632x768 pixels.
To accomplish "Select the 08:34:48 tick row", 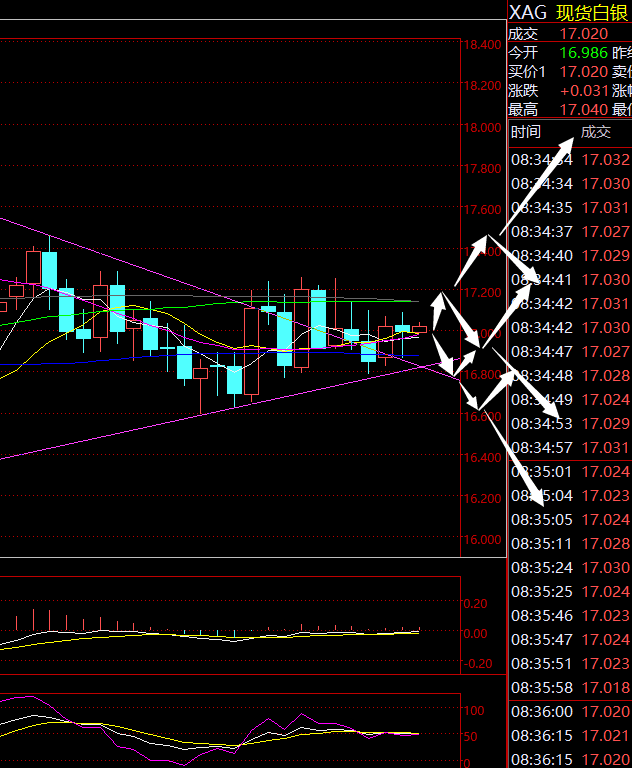I will point(570,376).
